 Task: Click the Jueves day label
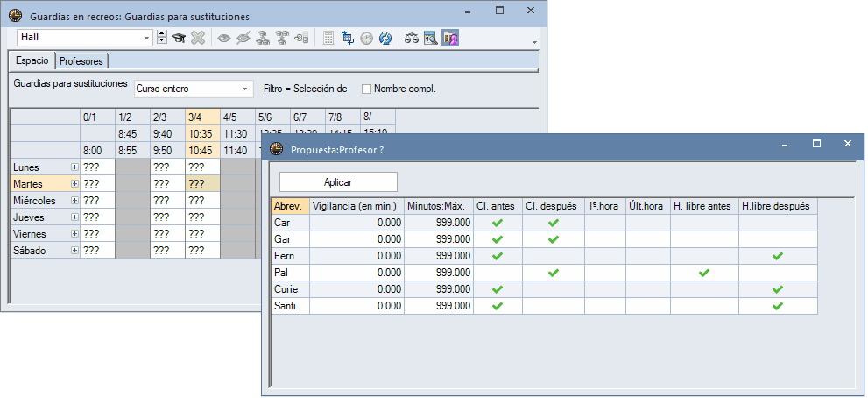28,217
